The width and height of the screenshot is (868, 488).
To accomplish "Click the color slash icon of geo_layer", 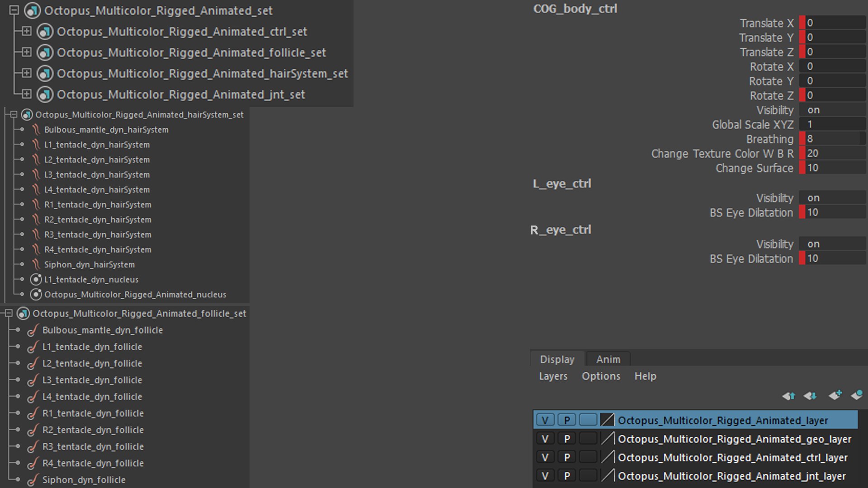I will coord(608,439).
